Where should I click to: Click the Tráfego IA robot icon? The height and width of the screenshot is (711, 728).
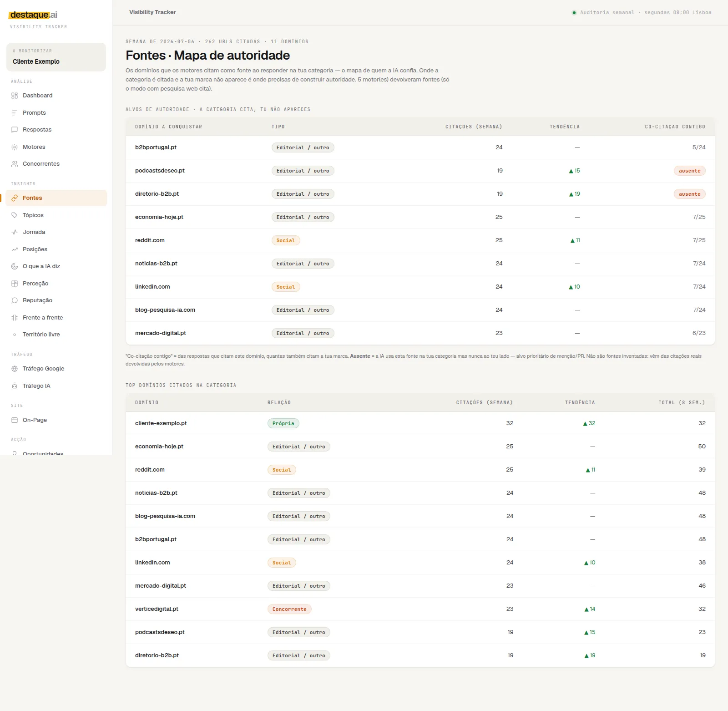[15, 386]
